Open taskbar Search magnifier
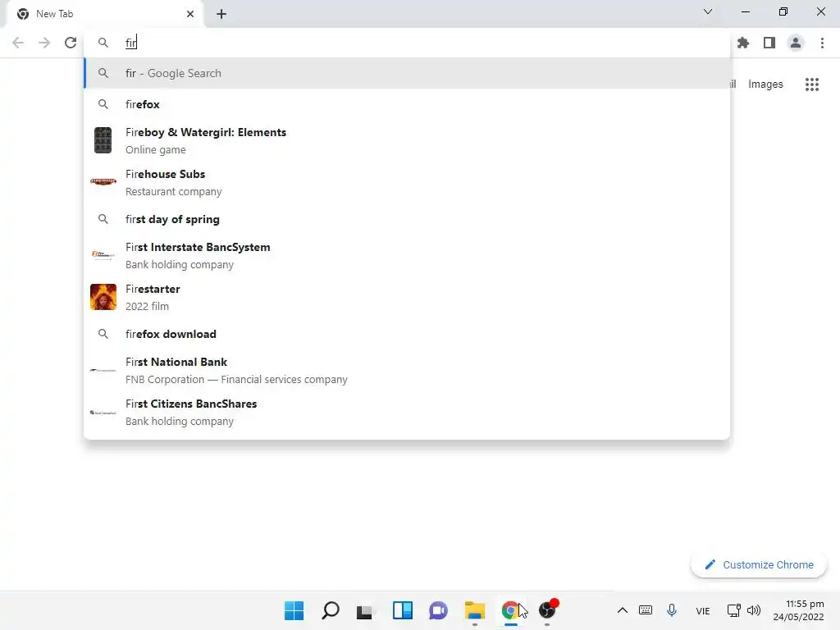The image size is (840, 630). 330,610
